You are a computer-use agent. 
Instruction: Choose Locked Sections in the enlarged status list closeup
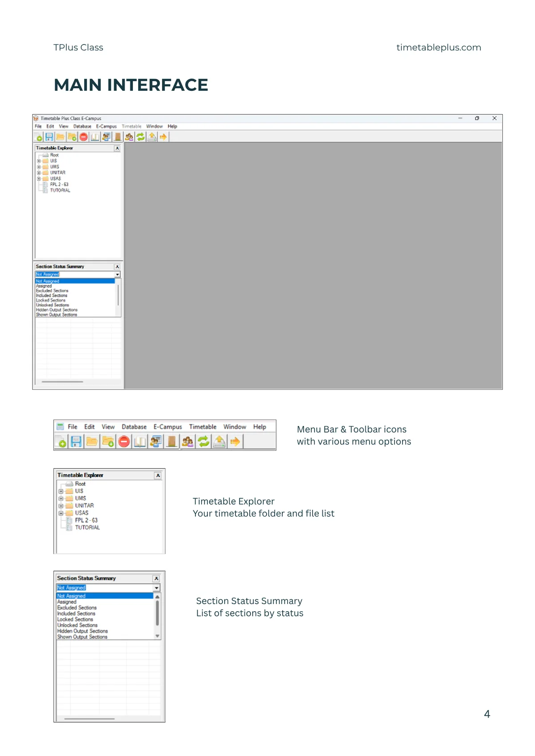(x=75, y=619)
